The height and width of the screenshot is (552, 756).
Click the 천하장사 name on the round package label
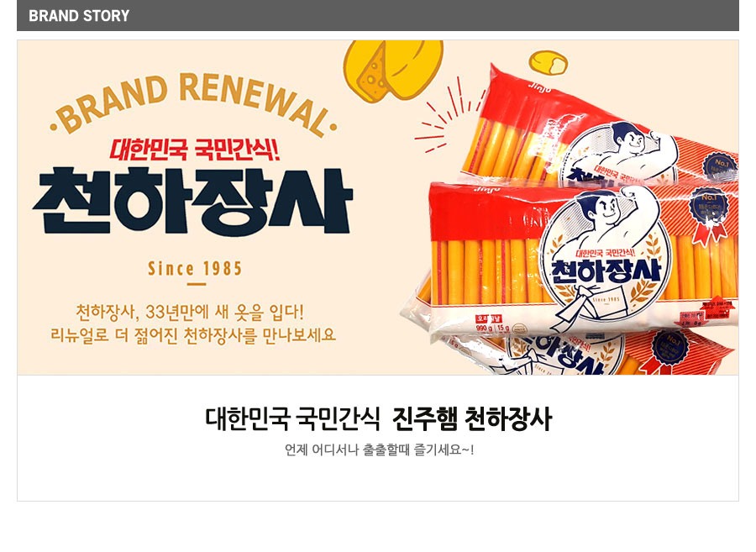[x=606, y=271]
